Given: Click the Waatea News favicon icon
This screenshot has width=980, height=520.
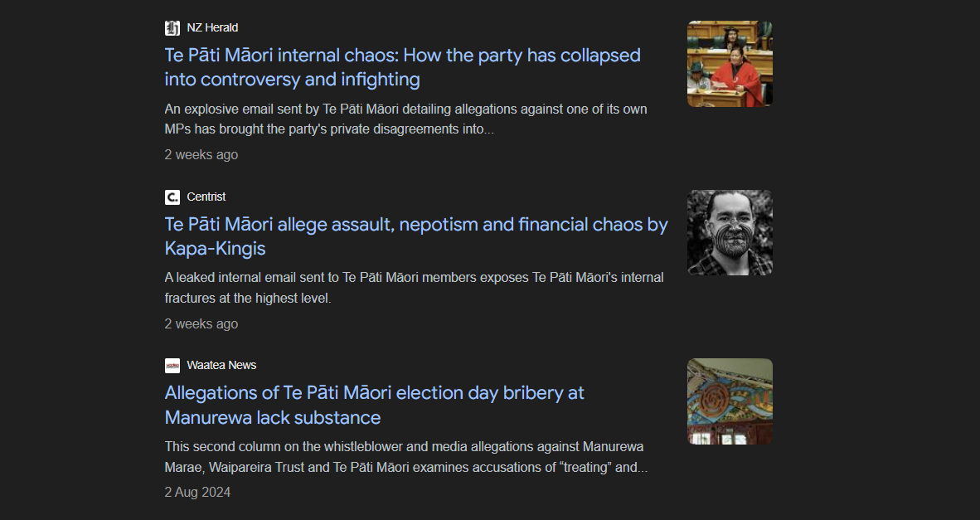Looking at the screenshot, I should [172, 366].
